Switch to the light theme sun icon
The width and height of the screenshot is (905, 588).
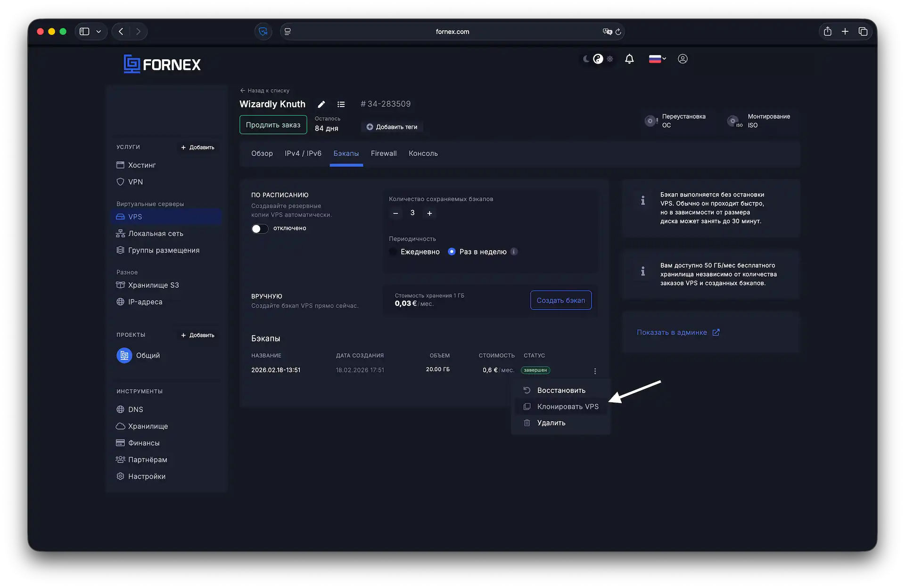pos(610,59)
